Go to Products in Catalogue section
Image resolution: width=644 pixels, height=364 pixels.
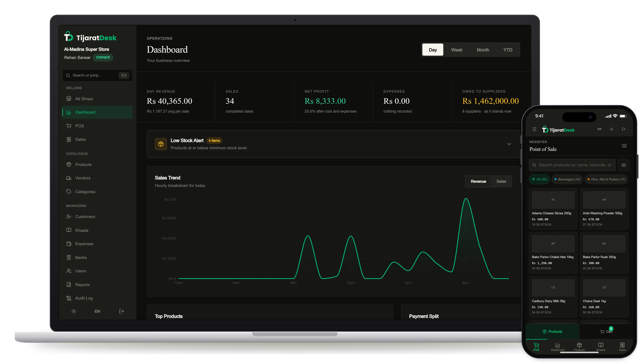pyautogui.click(x=97, y=164)
